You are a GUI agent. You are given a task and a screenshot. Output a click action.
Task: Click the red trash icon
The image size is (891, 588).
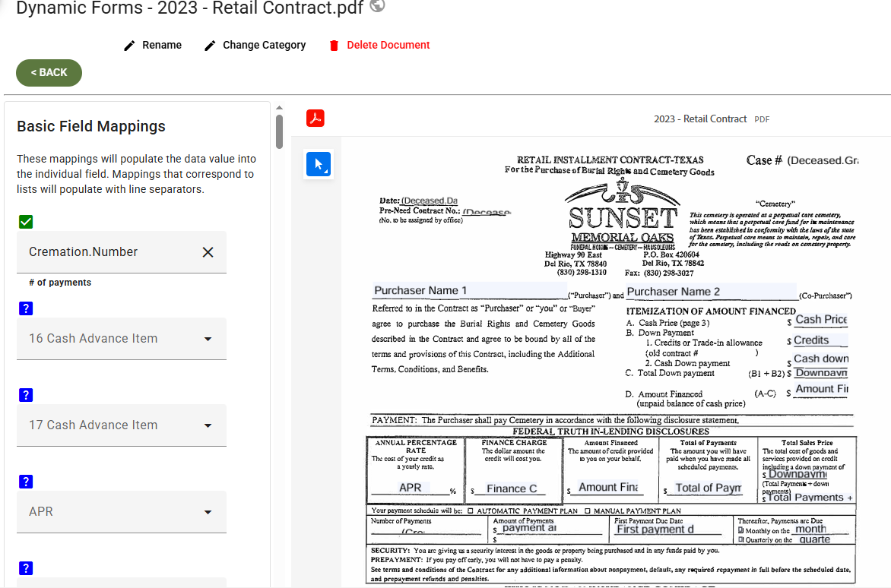point(335,46)
